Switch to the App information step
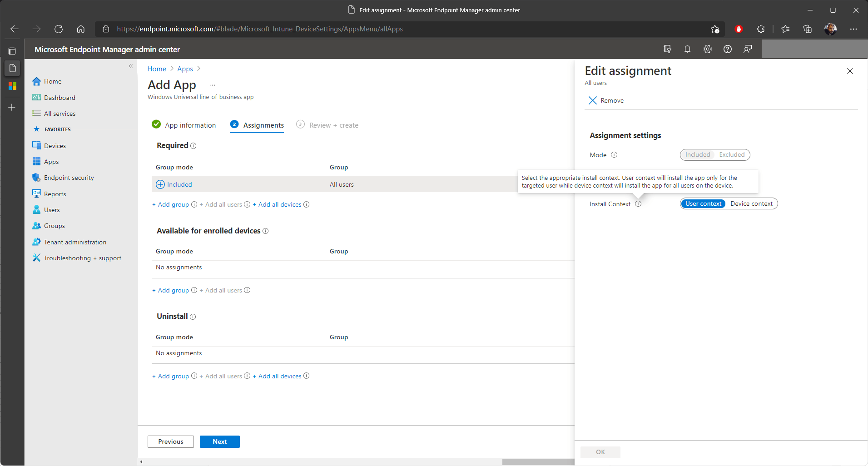Viewport: 868px width, 466px height. click(x=184, y=125)
